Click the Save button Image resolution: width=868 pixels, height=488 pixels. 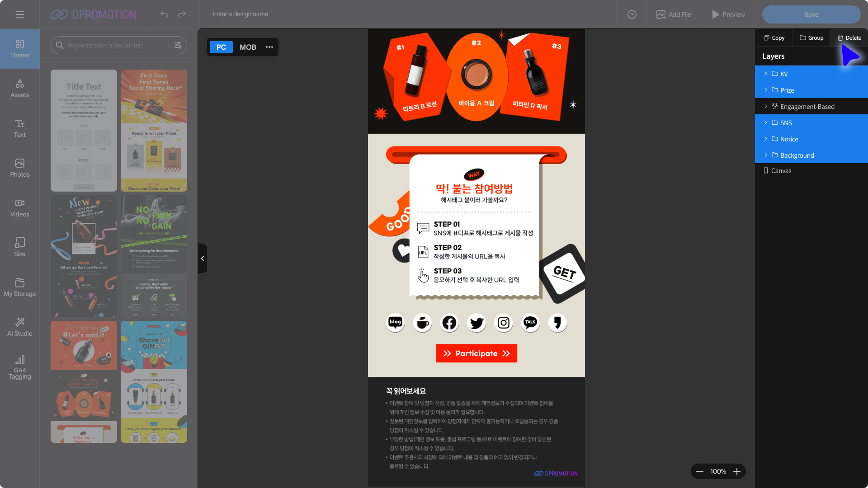coord(811,14)
